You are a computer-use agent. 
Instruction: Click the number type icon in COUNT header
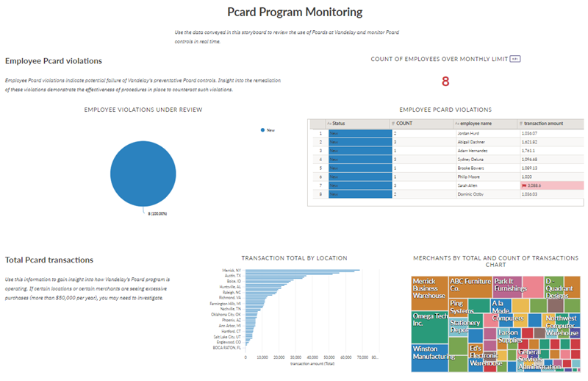[x=393, y=123]
